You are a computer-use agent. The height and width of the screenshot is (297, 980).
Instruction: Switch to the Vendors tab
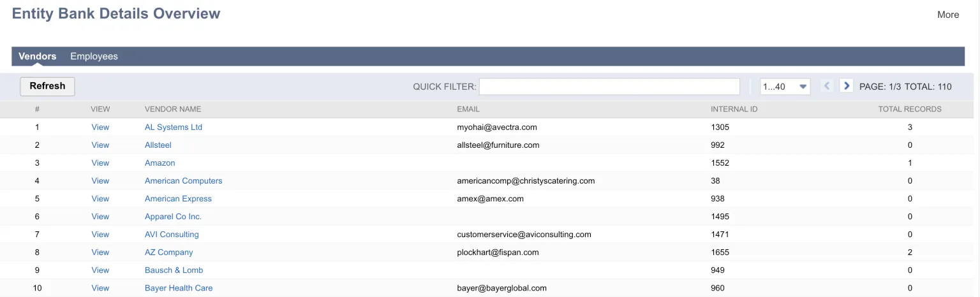pos(38,56)
